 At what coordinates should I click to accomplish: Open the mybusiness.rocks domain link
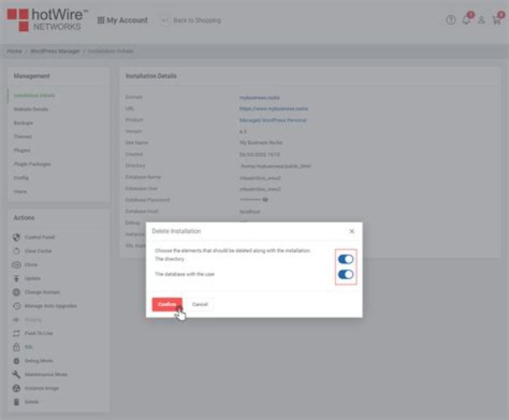point(259,98)
